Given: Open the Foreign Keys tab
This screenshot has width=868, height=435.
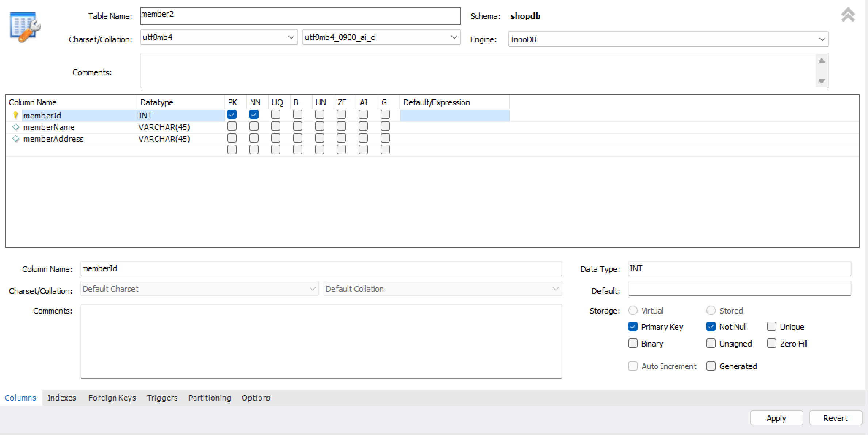Looking at the screenshot, I should point(112,398).
